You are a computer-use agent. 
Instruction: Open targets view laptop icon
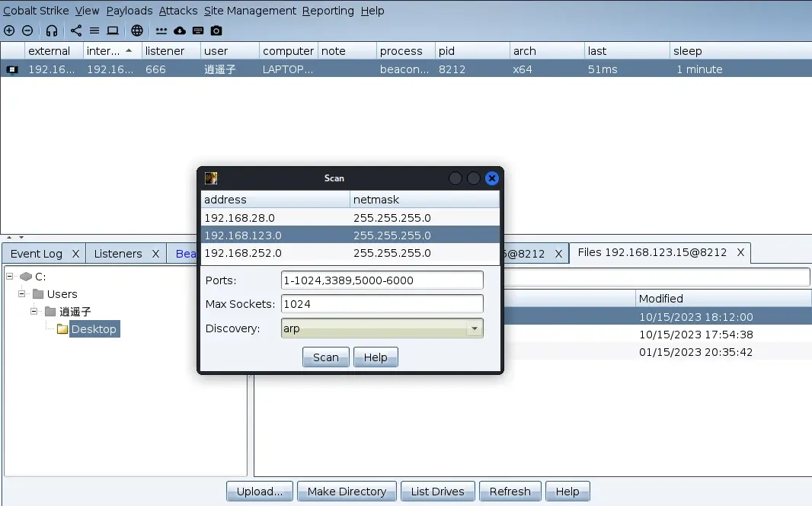113,30
